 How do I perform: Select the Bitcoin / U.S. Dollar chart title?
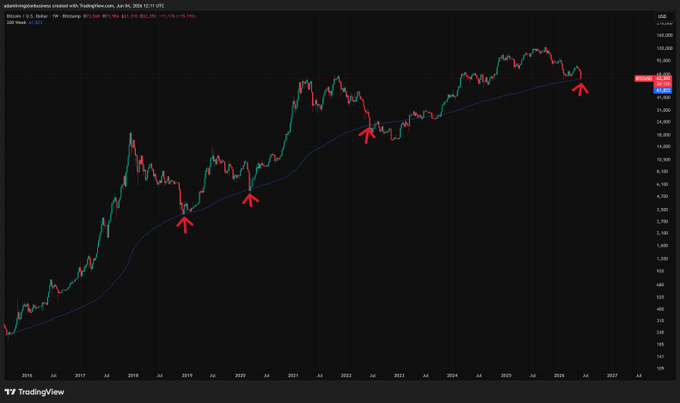(x=26, y=16)
